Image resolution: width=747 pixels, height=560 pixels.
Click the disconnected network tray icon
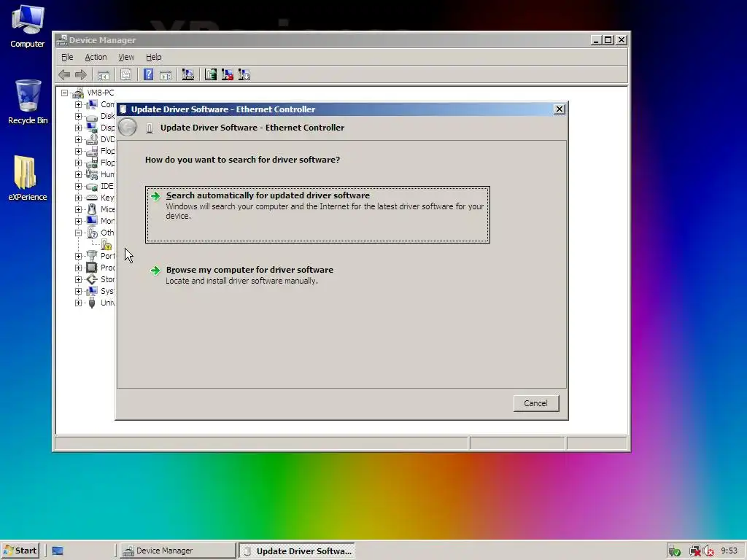(x=695, y=551)
